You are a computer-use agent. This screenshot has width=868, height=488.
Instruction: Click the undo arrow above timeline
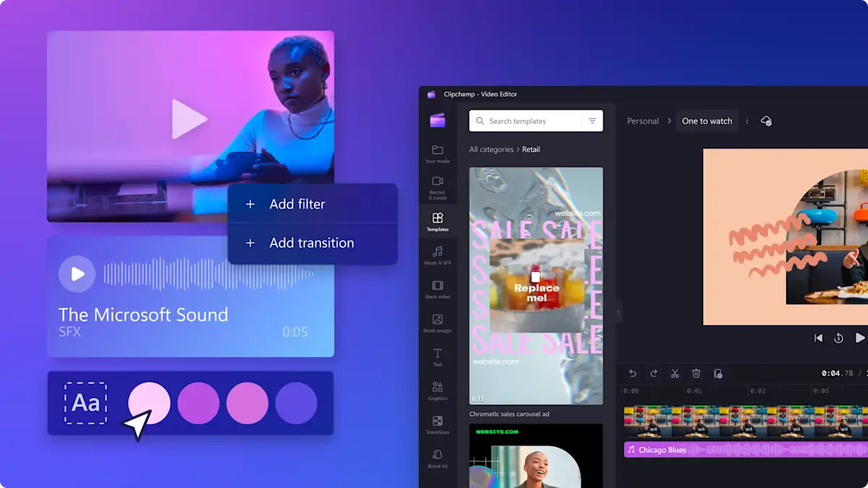632,374
